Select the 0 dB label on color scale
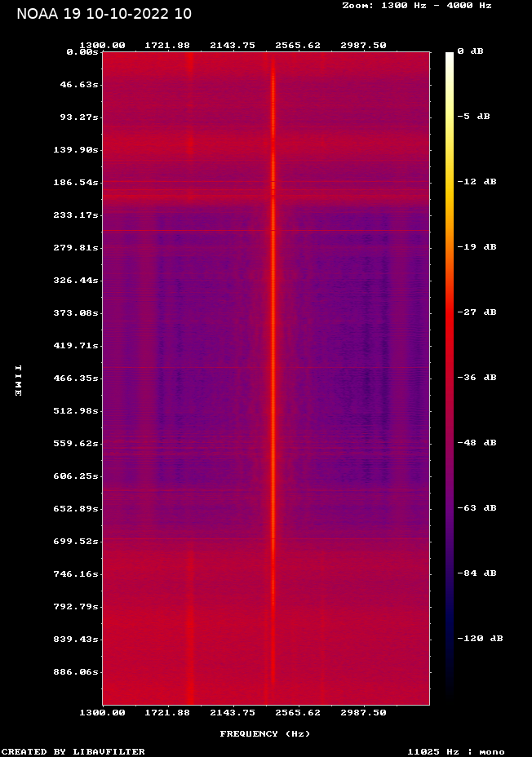 click(470, 51)
